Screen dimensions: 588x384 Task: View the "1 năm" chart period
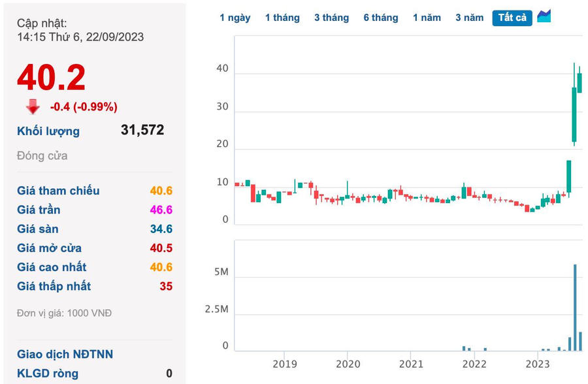[x=427, y=18]
